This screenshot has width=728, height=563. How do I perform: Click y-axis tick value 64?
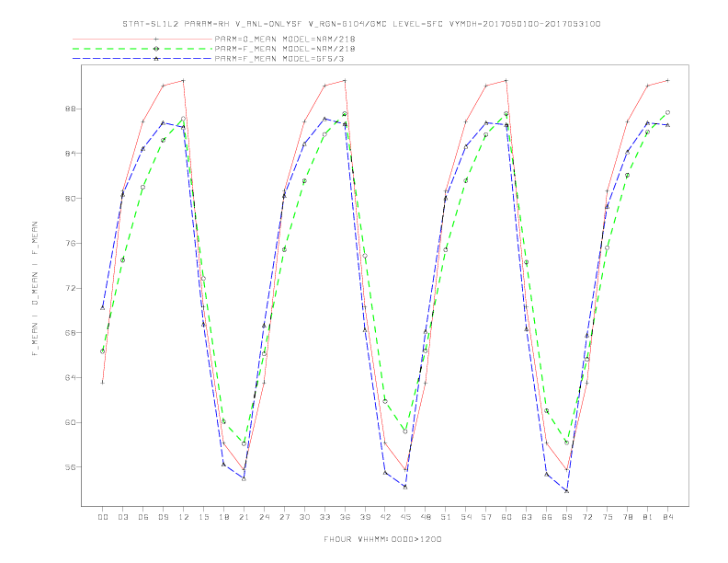tap(70, 378)
